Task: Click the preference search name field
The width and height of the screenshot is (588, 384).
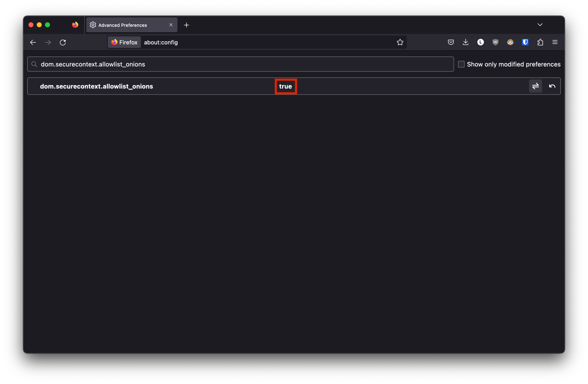Action: tap(241, 64)
